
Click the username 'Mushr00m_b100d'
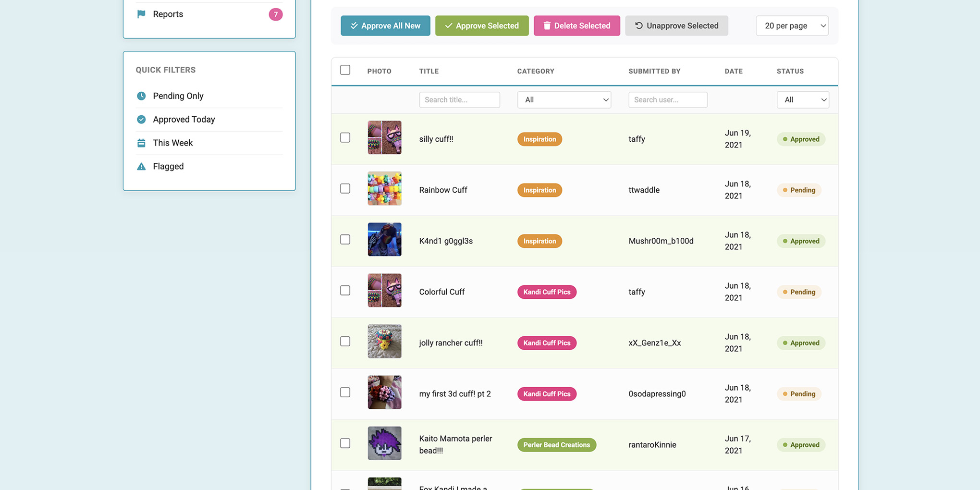(x=661, y=241)
